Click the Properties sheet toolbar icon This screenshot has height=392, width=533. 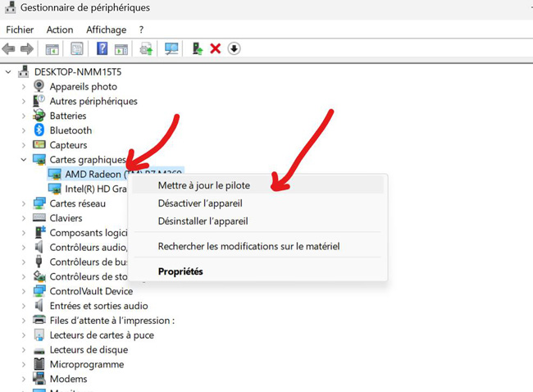(x=77, y=49)
